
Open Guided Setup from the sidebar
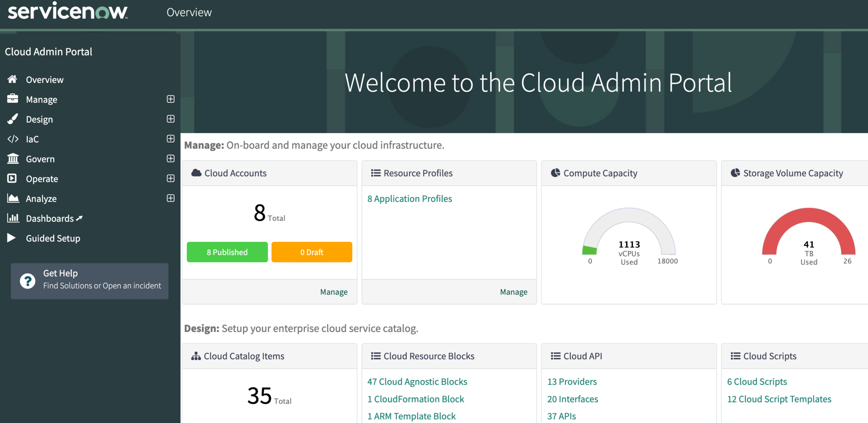[53, 238]
